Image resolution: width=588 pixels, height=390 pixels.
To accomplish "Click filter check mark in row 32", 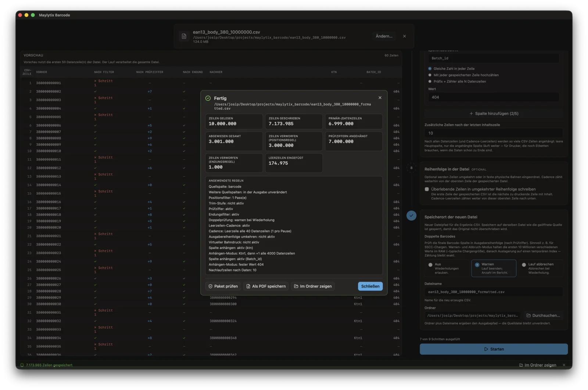I will (x=95, y=321).
